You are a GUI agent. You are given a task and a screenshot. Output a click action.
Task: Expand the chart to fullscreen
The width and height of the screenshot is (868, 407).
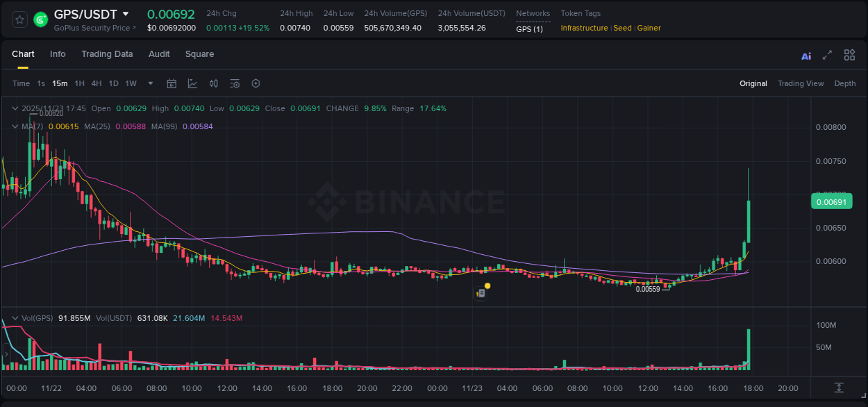point(826,55)
